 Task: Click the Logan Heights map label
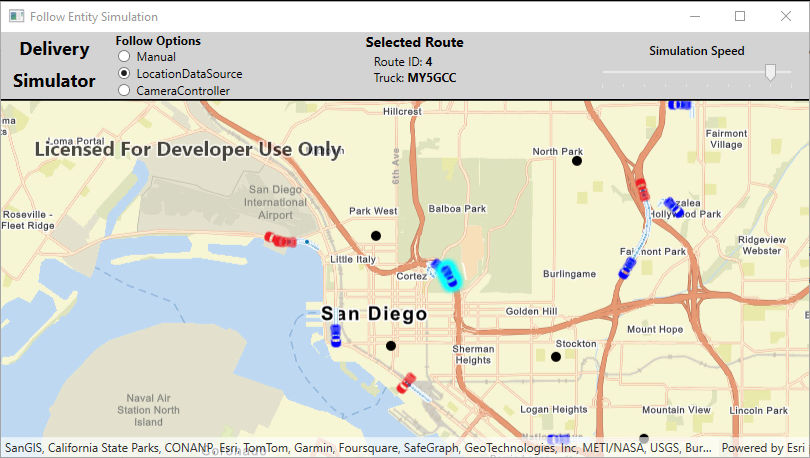554,409
